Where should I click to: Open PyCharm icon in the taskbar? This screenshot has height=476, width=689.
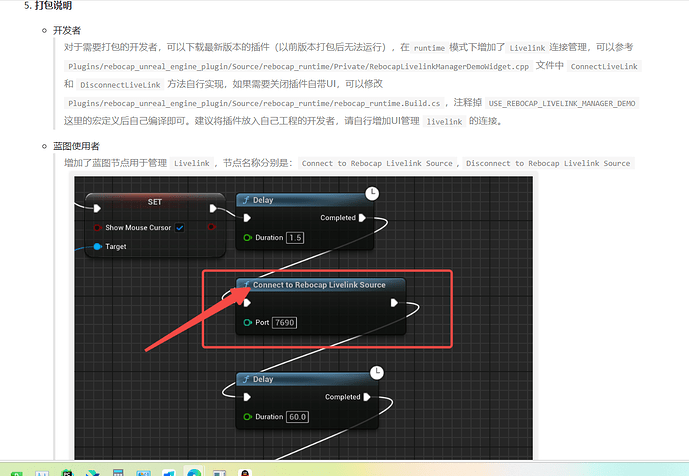tap(67, 472)
